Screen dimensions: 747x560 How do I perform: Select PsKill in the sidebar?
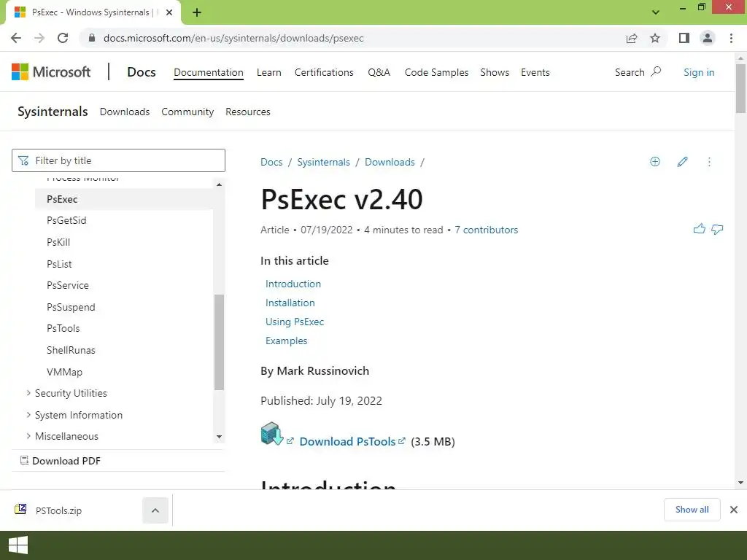click(58, 242)
